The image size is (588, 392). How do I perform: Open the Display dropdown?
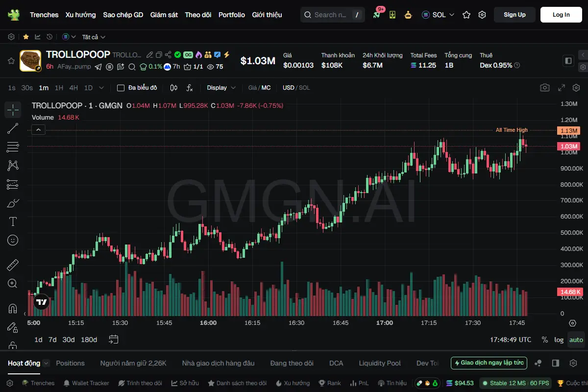221,88
